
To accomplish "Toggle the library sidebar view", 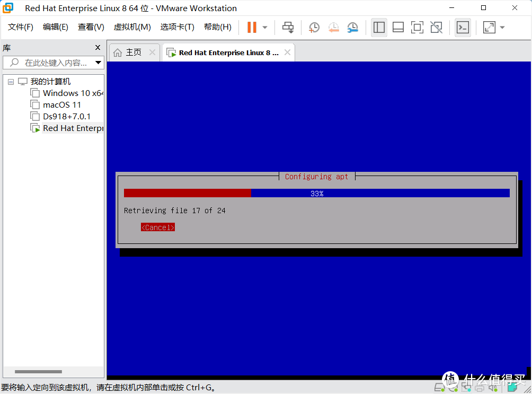I will click(x=379, y=28).
